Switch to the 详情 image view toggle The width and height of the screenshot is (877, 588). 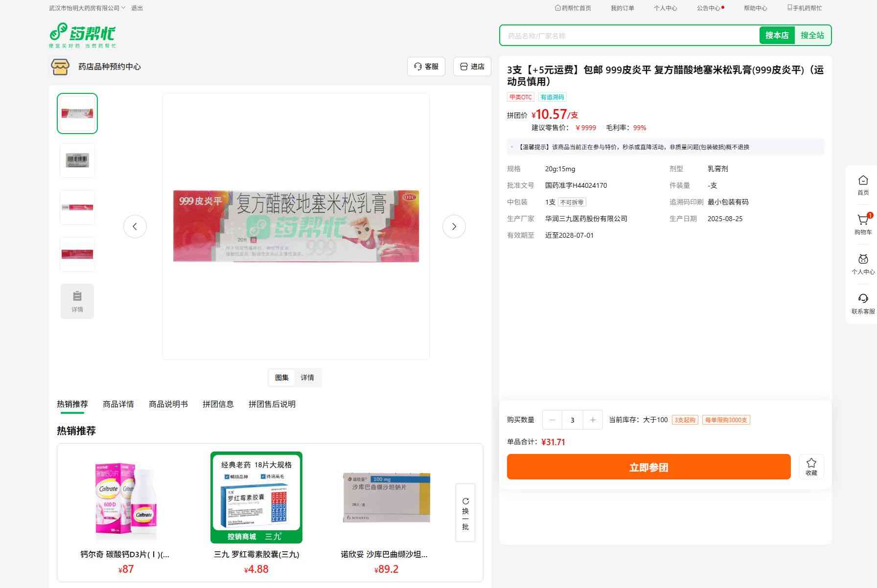[x=307, y=378]
